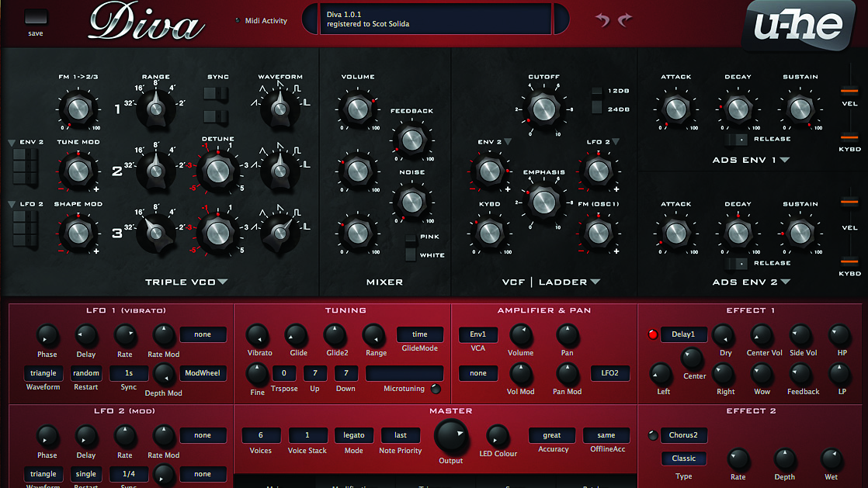Click the mixer Noise knob
868x488 pixels.
(x=411, y=202)
